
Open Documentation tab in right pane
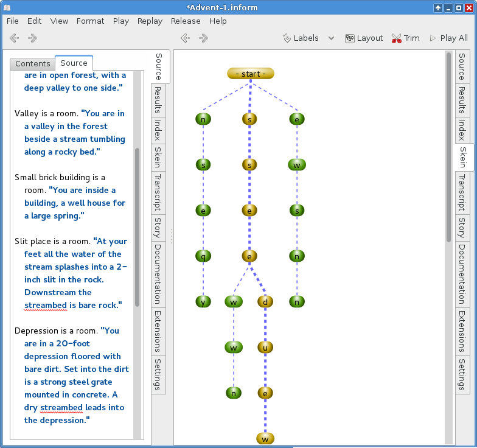[x=462, y=274]
